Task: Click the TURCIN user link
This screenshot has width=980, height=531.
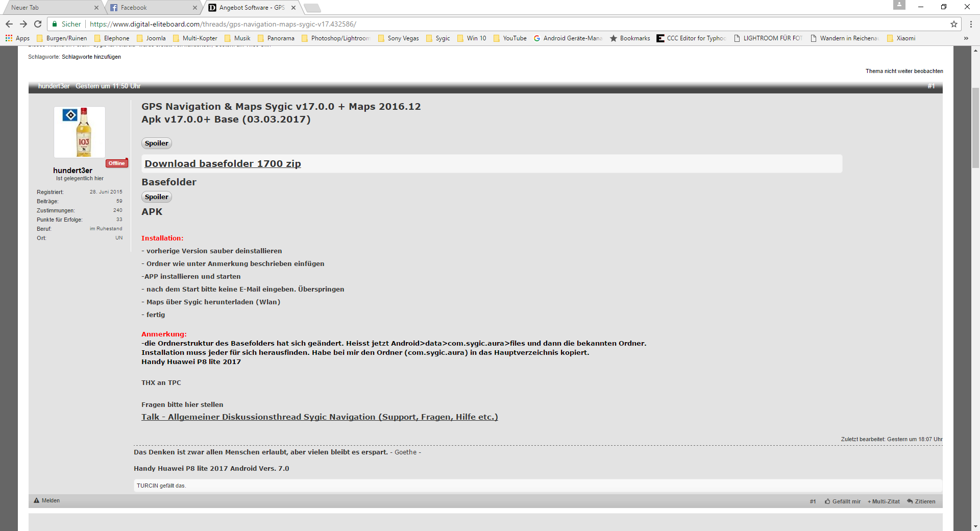Action: tap(148, 486)
